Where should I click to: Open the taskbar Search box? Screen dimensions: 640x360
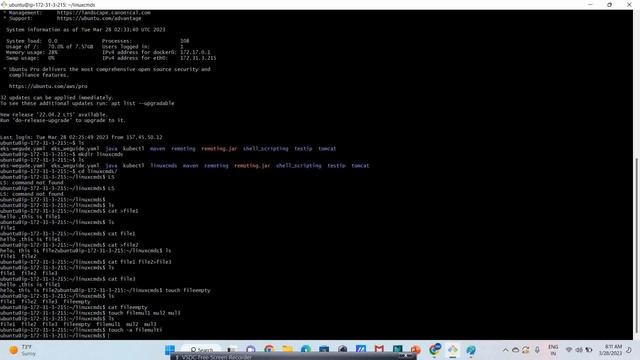click(202, 350)
